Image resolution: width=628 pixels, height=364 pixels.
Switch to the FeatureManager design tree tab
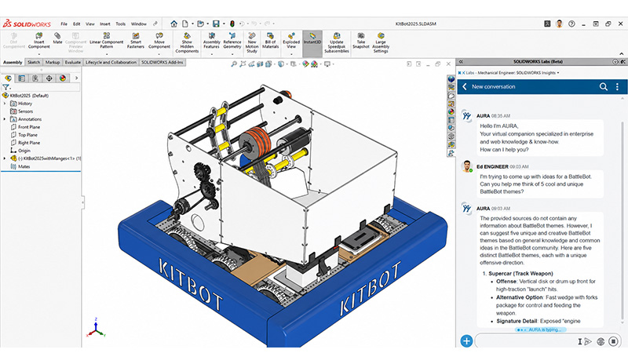tap(8, 78)
